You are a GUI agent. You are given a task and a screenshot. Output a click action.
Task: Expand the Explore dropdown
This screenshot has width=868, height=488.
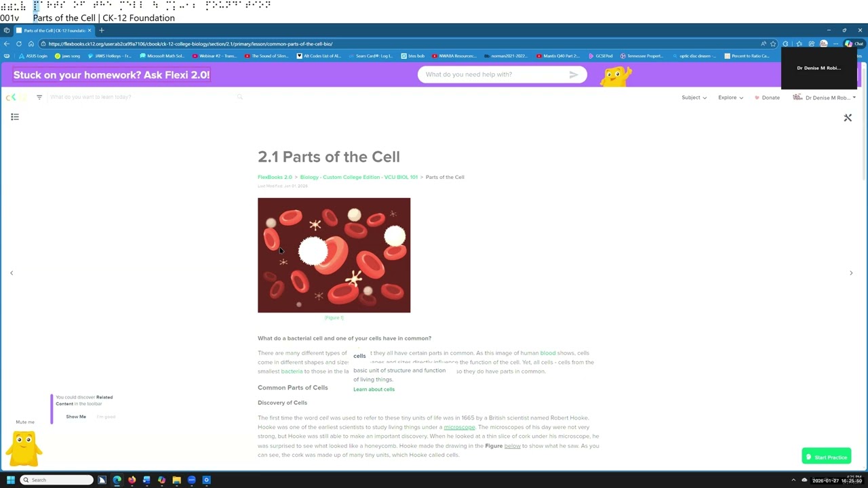click(x=731, y=98)
